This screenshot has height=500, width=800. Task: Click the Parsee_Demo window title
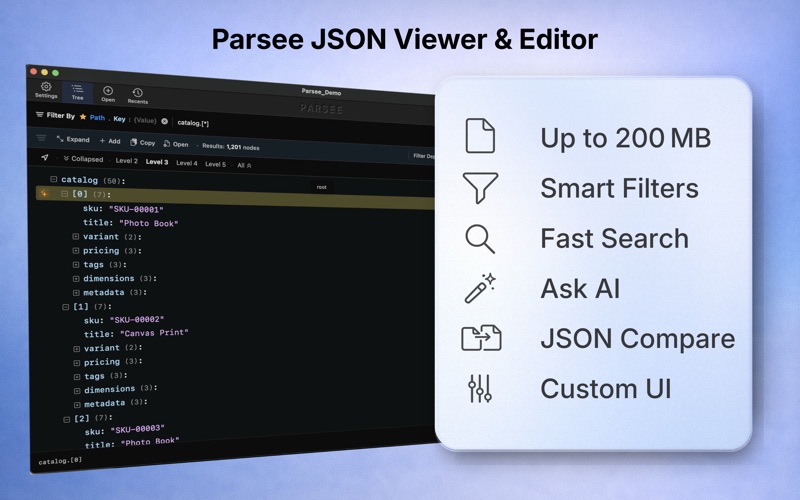click(x=321, y=92)
